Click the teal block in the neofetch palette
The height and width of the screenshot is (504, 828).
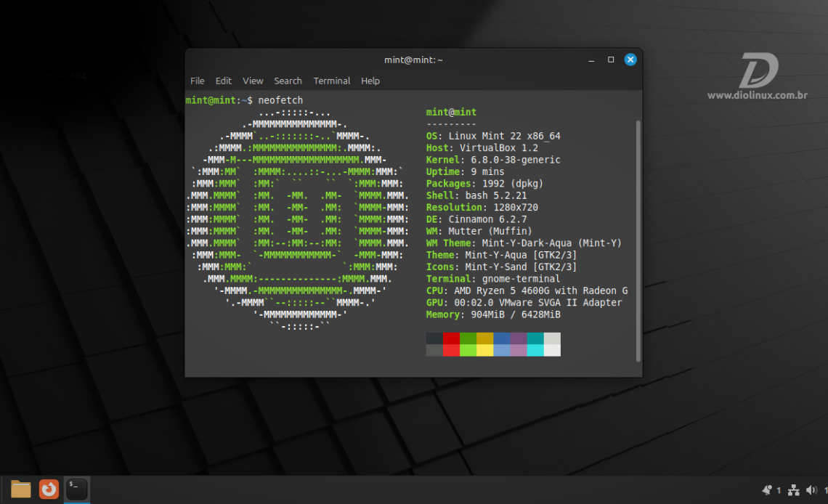pyautogui.click(x=535, y=338)
